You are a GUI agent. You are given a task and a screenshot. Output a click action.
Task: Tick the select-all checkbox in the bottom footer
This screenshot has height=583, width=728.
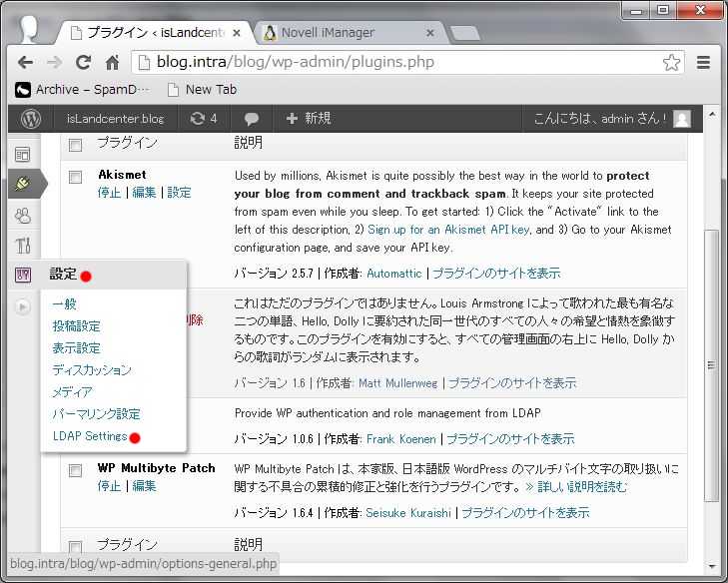(75, 547)
